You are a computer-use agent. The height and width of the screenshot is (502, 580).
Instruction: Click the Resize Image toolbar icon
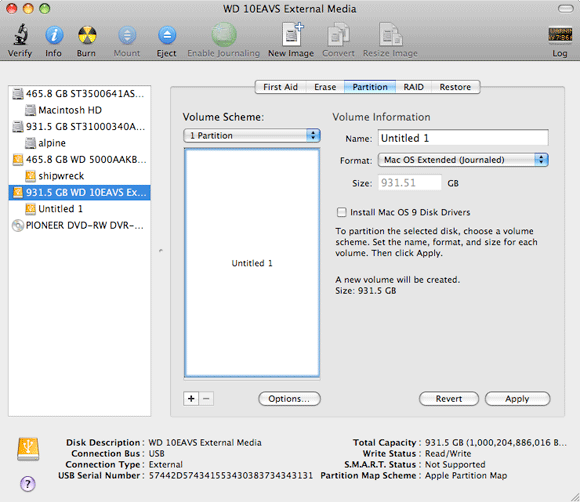point(391,34)
